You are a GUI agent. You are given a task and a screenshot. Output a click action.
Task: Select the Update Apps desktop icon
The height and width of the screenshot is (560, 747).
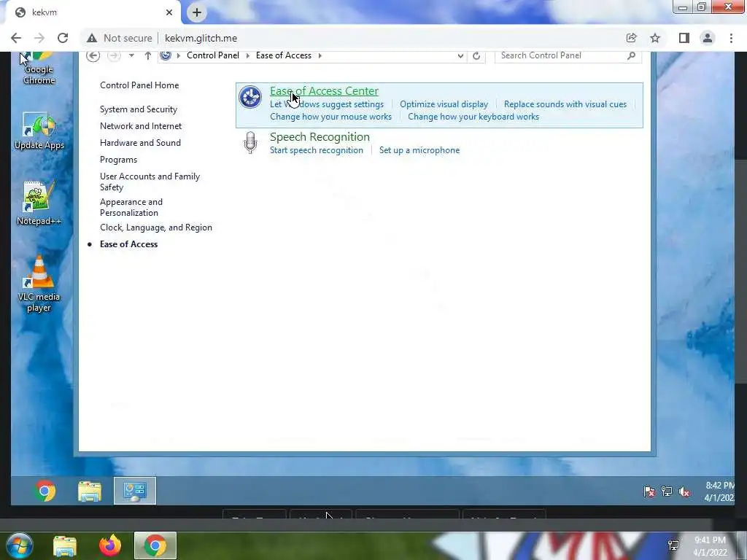(x=39, y=131)
